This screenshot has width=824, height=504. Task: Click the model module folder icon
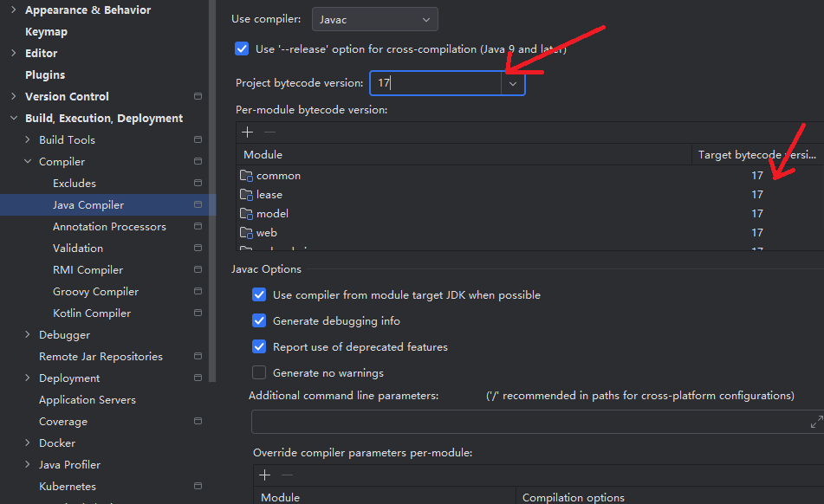point(246,214)
